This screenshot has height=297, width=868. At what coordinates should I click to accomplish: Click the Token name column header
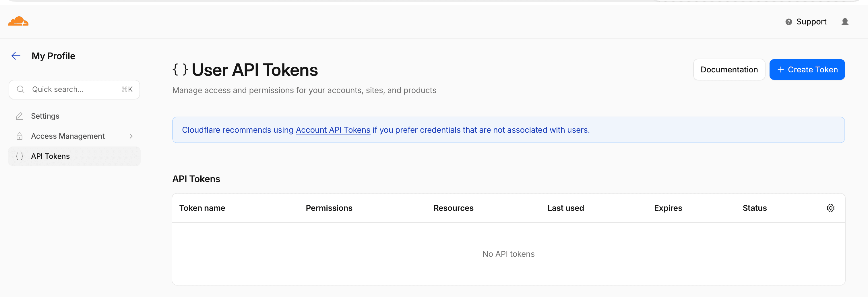(x=202, y=208)
